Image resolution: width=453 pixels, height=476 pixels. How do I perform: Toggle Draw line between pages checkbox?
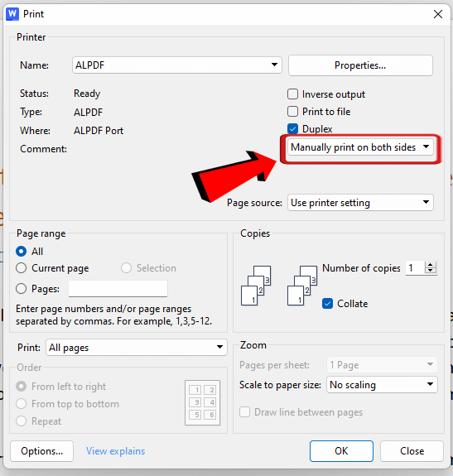(244, 412)
